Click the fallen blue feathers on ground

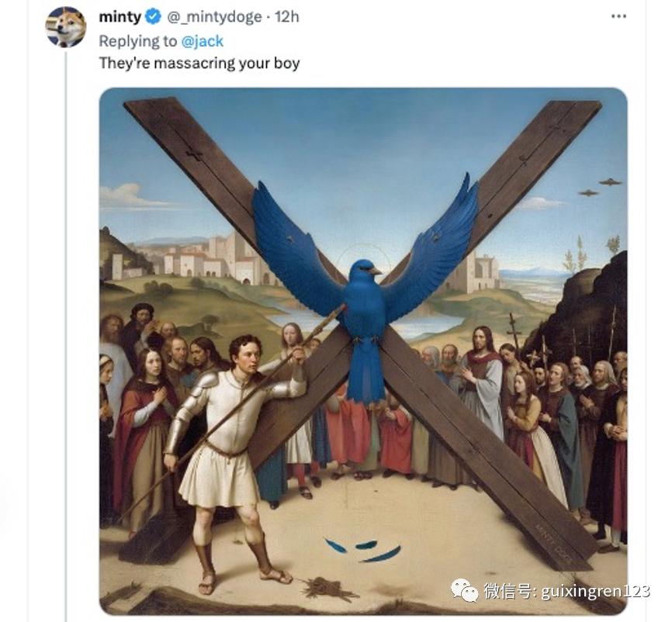363,548
